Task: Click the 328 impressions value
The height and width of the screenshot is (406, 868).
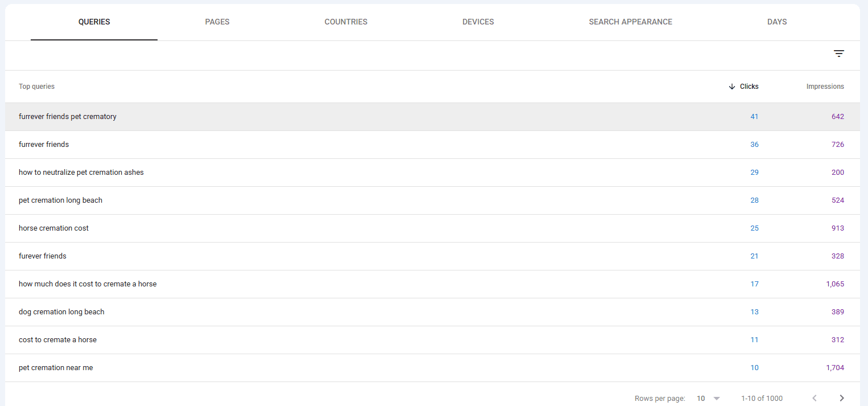Action: 838,256
